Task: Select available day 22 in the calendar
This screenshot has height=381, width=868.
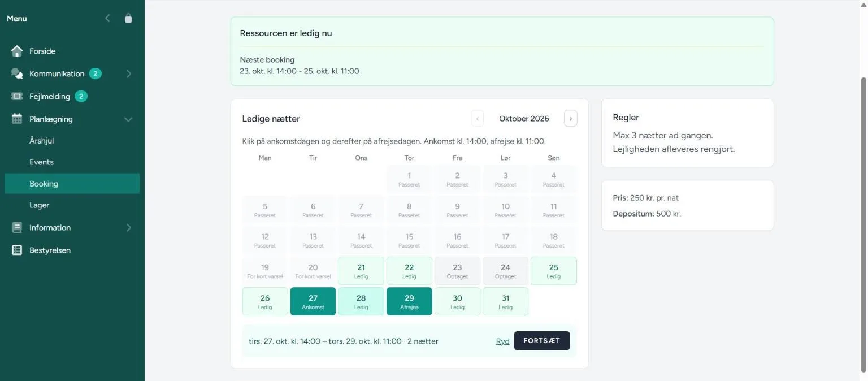Action: [x=409, y=271]
